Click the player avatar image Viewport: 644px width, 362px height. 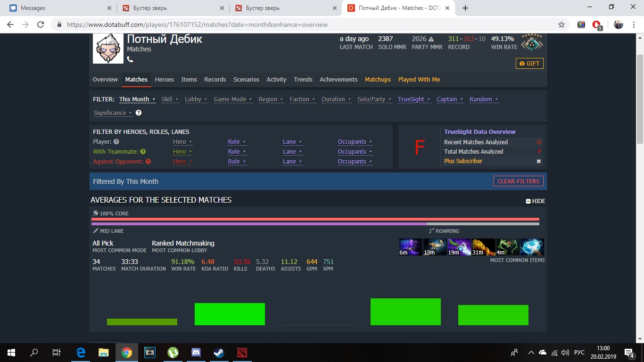pyautogui.click(x=108, y=49)
